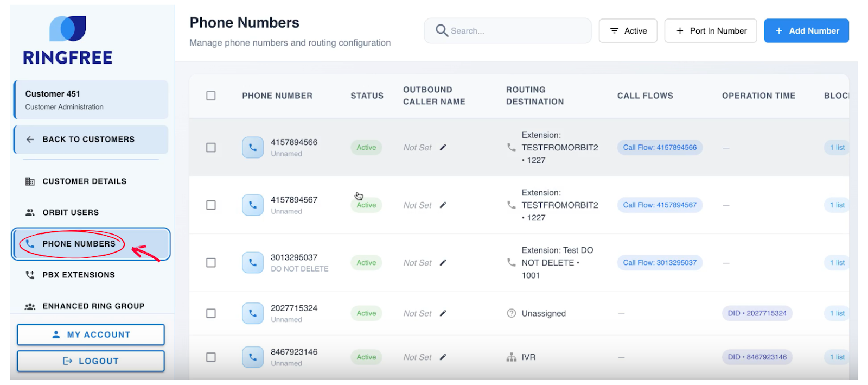Edit outbound caller name for 4157894567
The height and width of the screenshot is (385, 868).
click(443, 205)
